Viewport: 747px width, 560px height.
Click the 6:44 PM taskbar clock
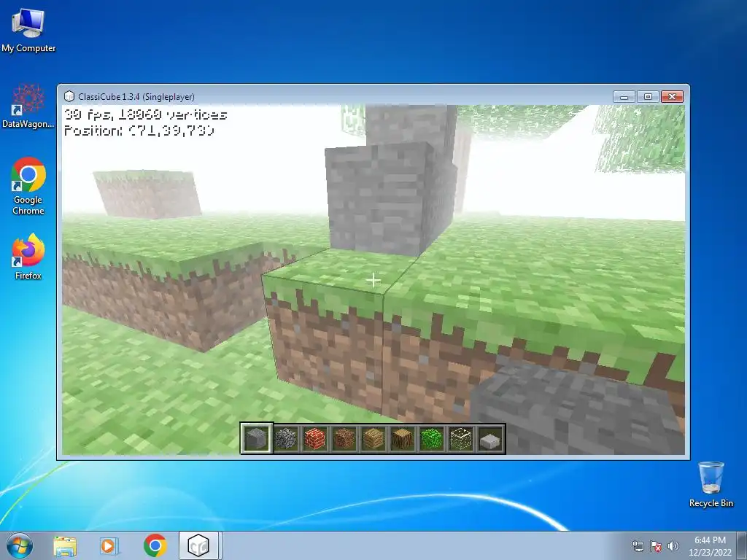tap(710, 546)
